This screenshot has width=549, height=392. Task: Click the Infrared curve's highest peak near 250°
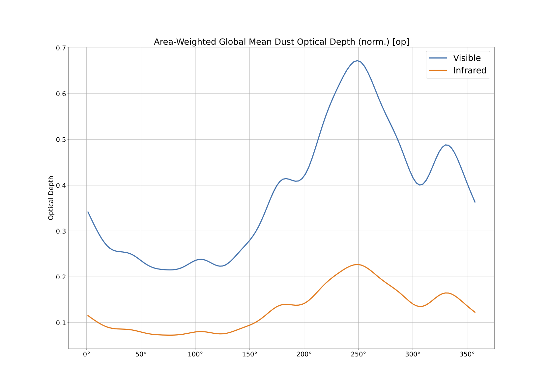357,265
